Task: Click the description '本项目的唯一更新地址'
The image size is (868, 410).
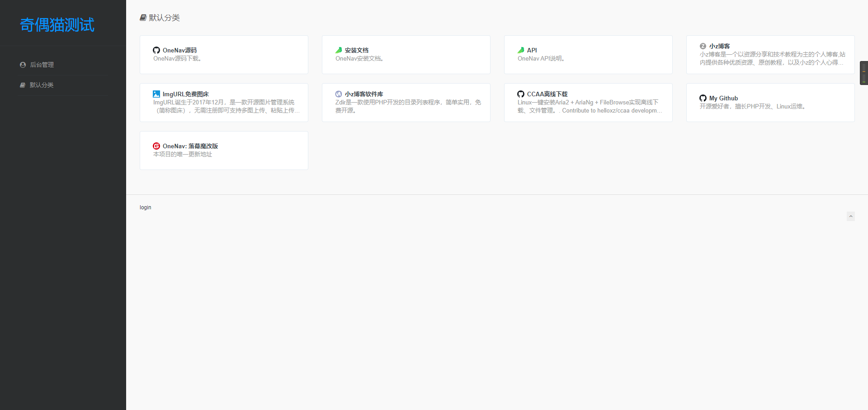Action: pos(183,154)
